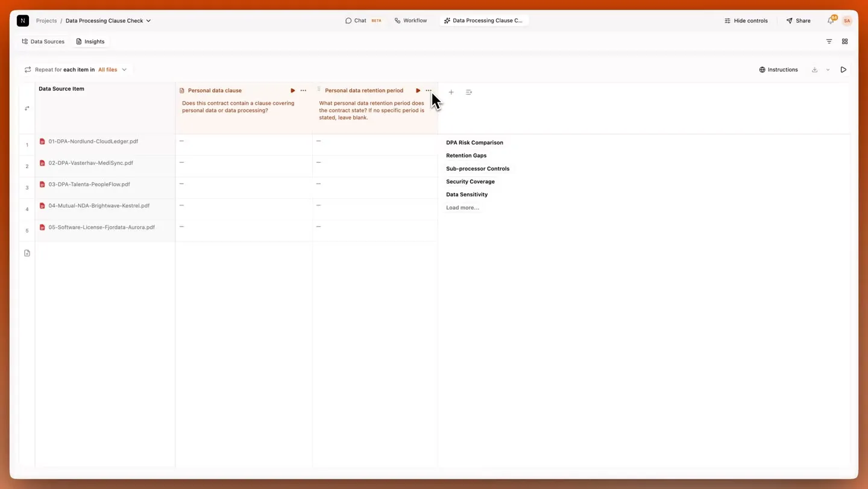Click the retention period question text
This screenshot has width=868, height=489.
(372, 110)
